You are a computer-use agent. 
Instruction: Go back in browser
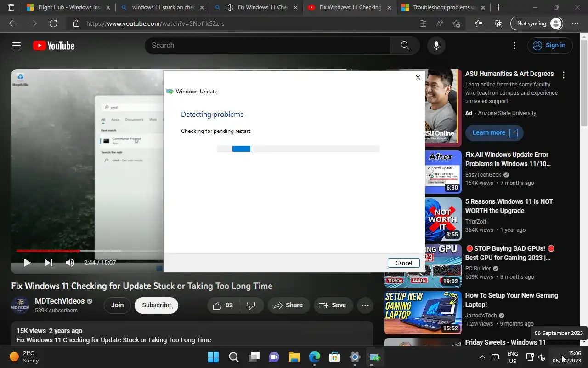(x=13, y=23)
